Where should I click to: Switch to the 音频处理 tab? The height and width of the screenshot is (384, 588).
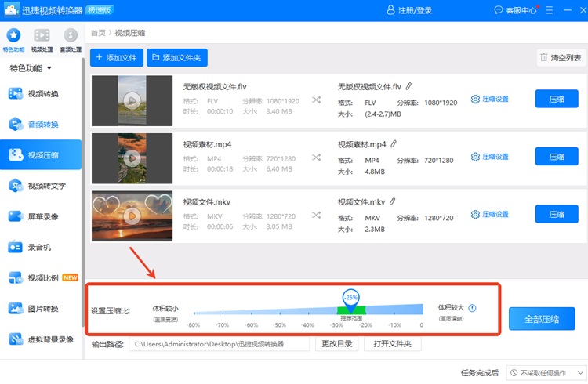click(71, 40)
